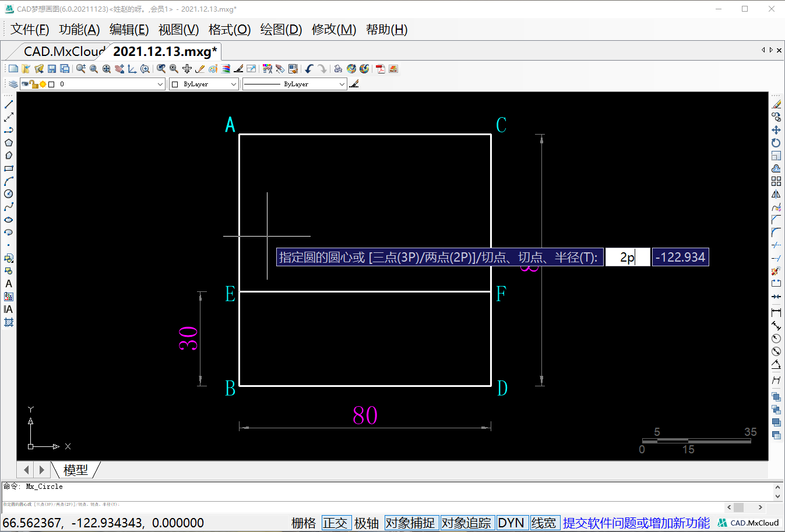Select the Spline curve tool
The width and height of the screenshot is (785, 532).
(9, 207)
